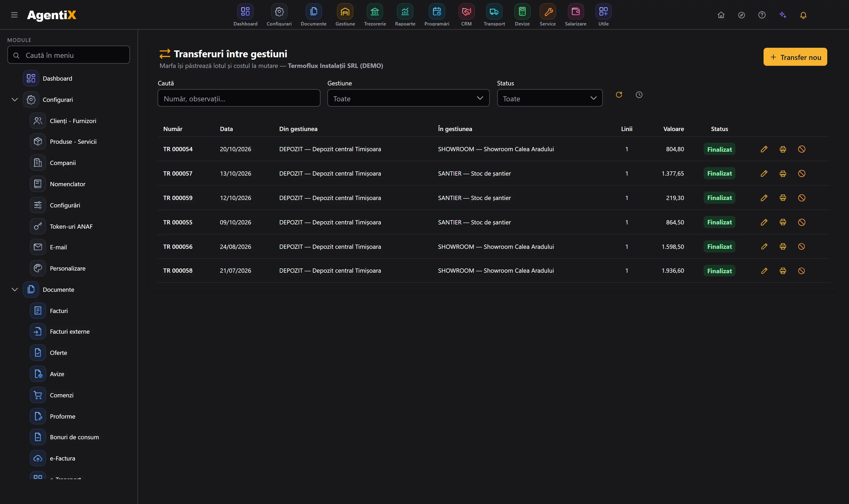This screenshot has height=504, width=849.
Task: Edit transfer TR 000056
Action: tap(764, 247)
